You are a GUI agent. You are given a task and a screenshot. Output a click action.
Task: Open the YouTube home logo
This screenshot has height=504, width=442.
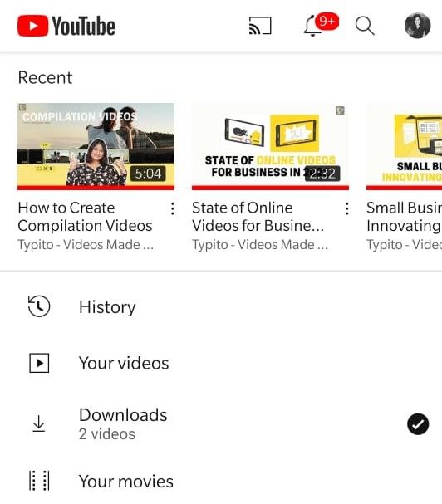[x=66, y=26]
